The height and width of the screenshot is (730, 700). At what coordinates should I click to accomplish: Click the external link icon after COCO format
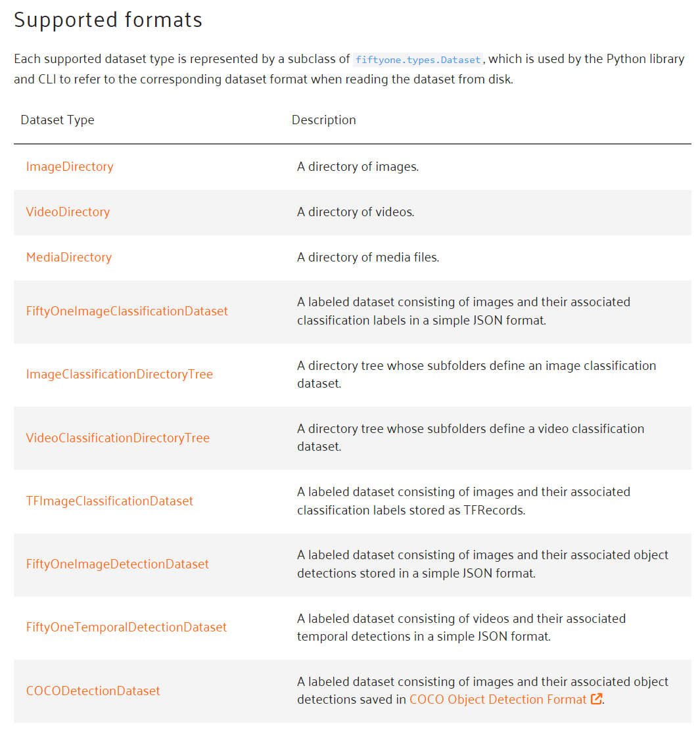tap(597, 700)
